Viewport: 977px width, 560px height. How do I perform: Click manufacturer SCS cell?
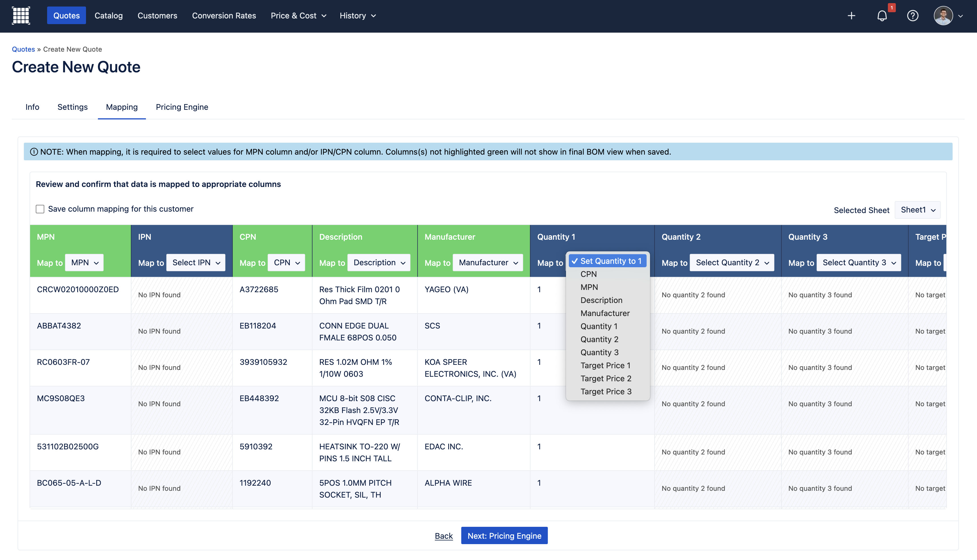pos(474,332)
